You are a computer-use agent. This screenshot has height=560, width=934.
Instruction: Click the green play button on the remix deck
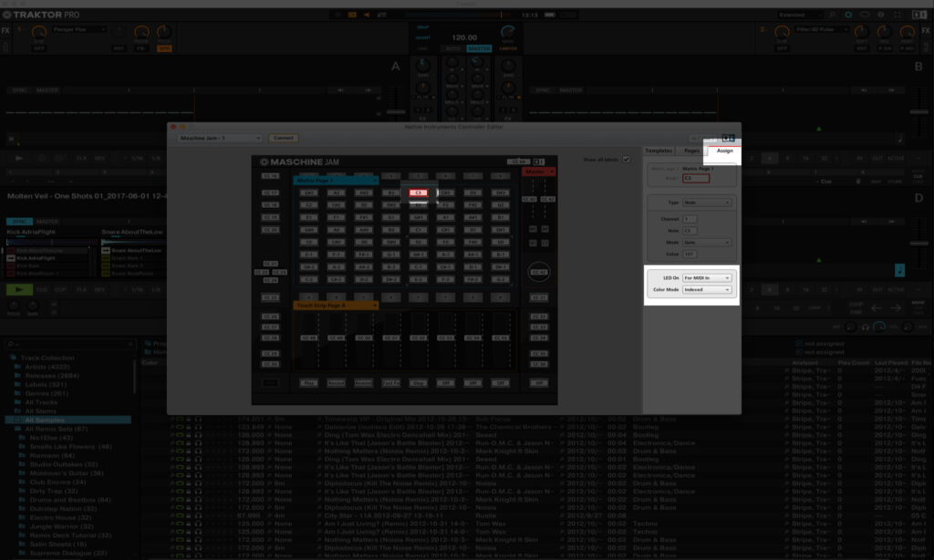tap(19, 289)
